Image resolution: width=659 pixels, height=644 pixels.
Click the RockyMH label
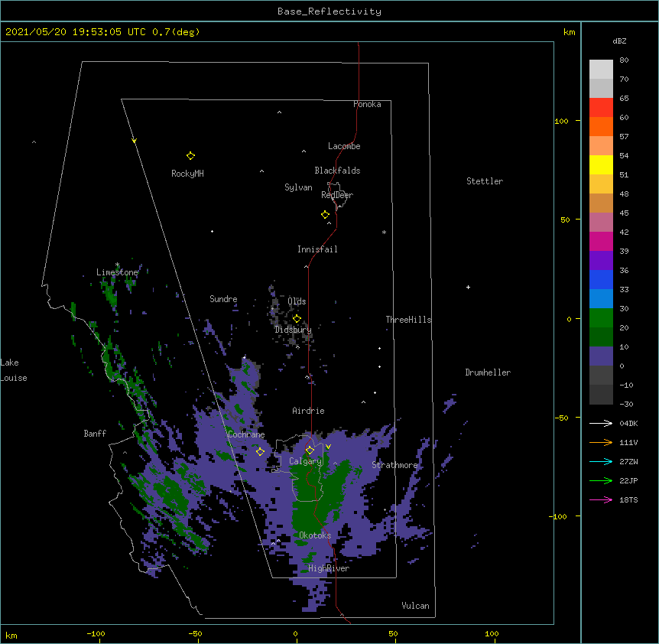pos(187,174)
